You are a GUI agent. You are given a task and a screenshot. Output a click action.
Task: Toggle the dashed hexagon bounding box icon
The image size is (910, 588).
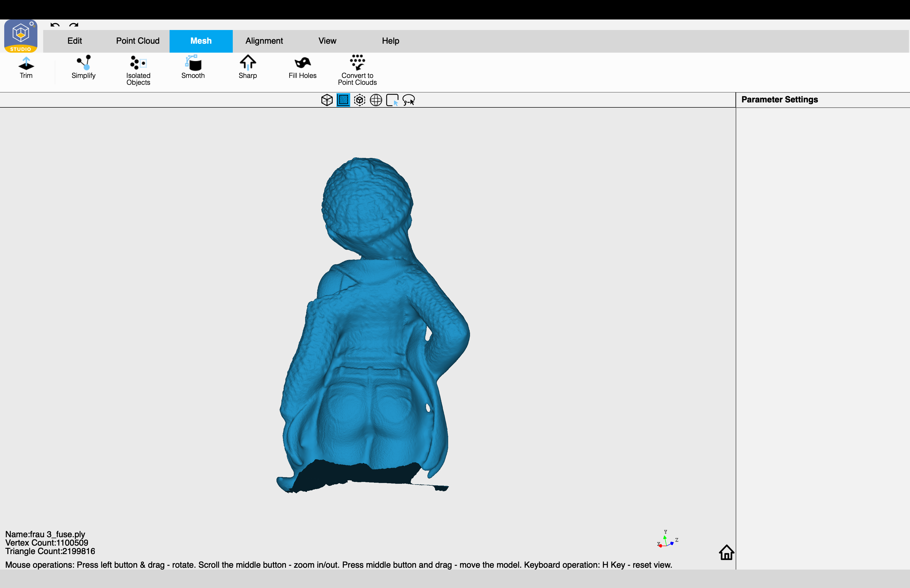click(x=359, y=100)
